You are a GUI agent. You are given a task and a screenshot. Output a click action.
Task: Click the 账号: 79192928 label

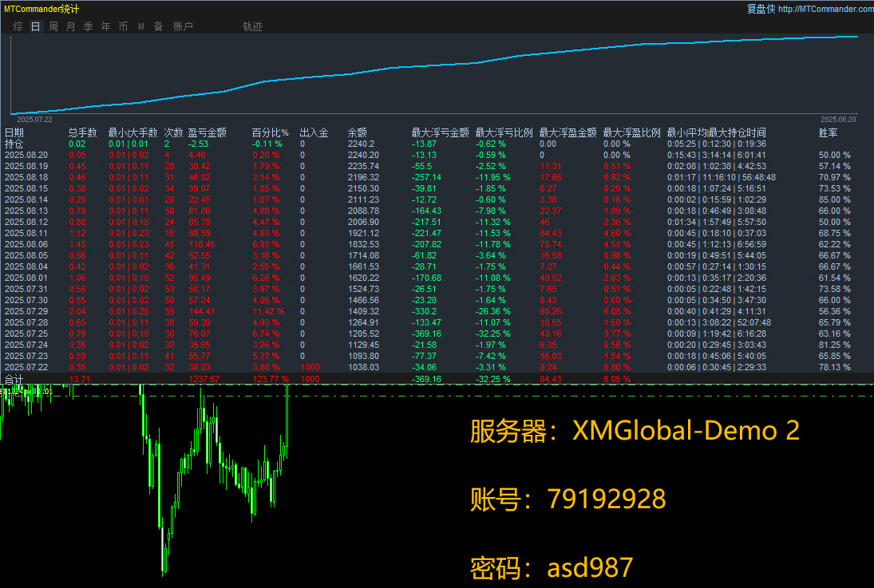[568, 499]
